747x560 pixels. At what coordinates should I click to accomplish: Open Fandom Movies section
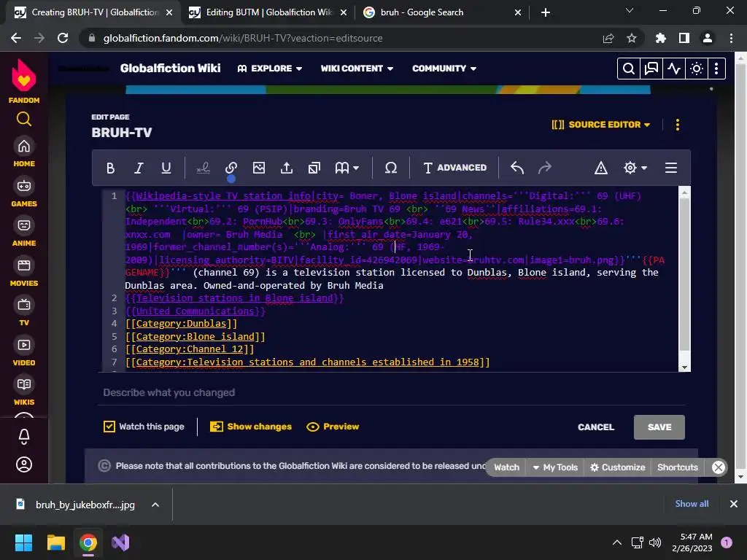click(x=24, y=272)
